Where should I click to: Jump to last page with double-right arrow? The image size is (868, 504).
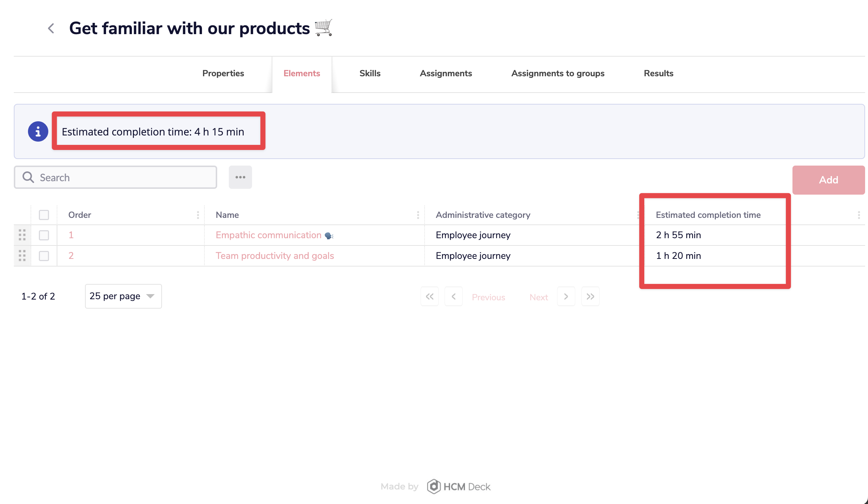(x=591, y=297)
